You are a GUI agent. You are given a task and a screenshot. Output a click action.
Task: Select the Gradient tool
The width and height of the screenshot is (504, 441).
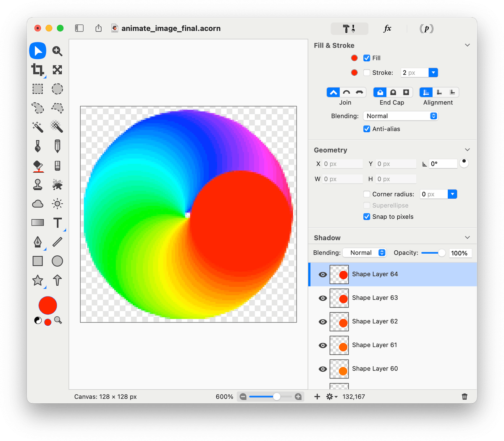38,223
